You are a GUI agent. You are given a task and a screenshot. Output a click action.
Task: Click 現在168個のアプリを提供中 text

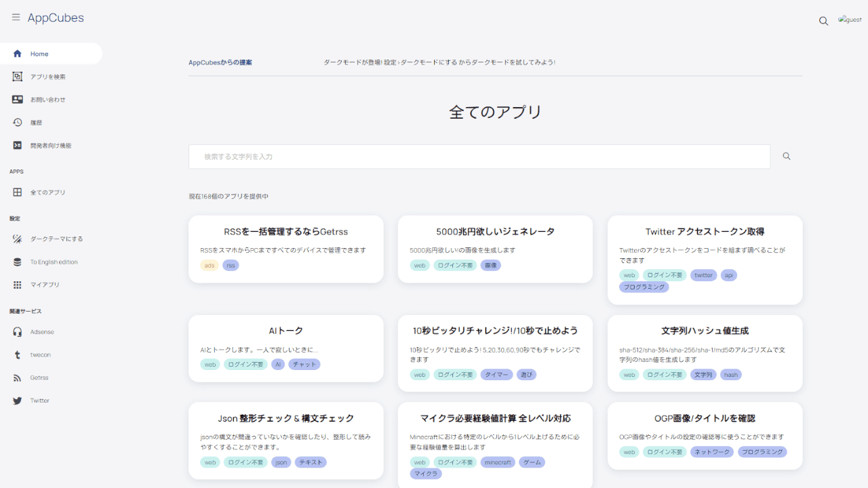pyautogui.click(x=229, y=197)
